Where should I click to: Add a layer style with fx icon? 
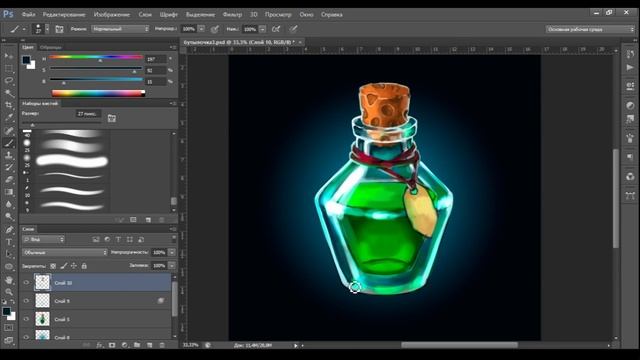99,345
